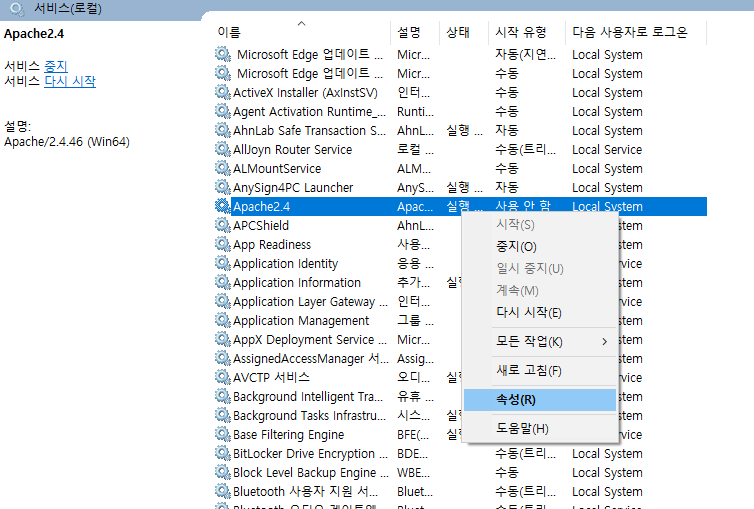Screen dimensions: 754x509
Task: Click the 사용 안 함 startup type of Apache2.4
Action: (523, 206)
